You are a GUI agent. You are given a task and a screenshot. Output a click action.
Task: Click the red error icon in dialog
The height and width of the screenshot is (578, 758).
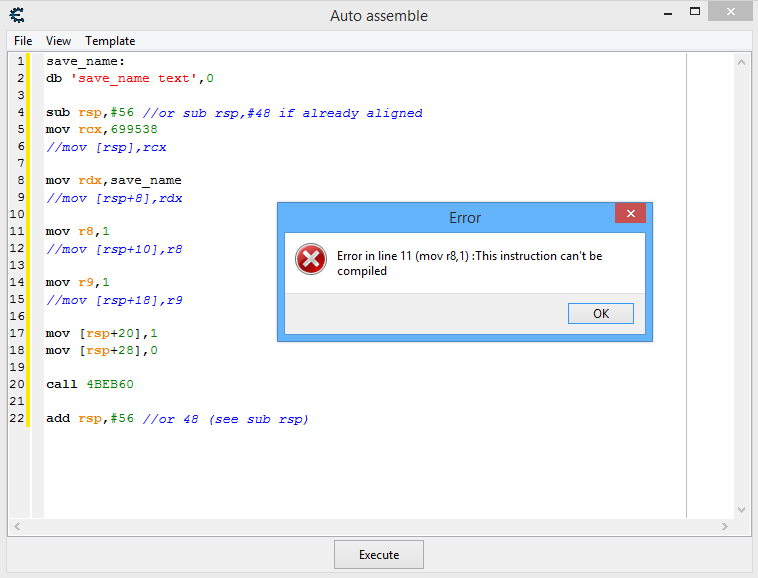coord(311,260)
